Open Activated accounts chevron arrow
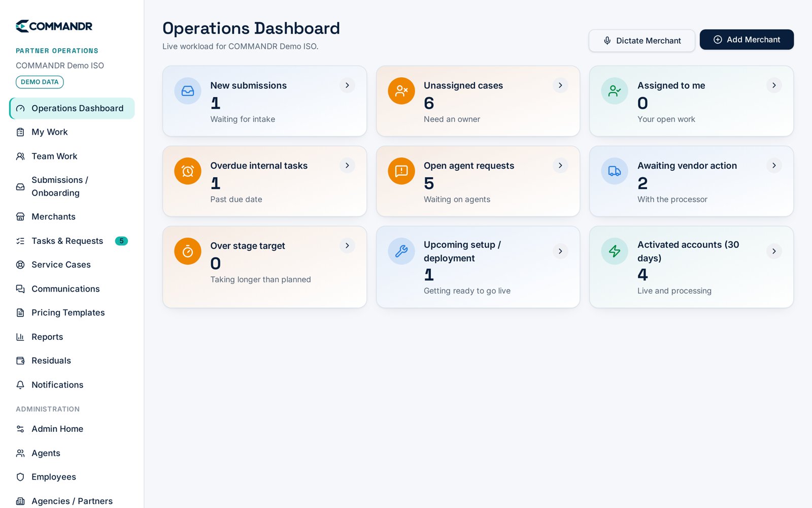 click(x=774, y=251)
